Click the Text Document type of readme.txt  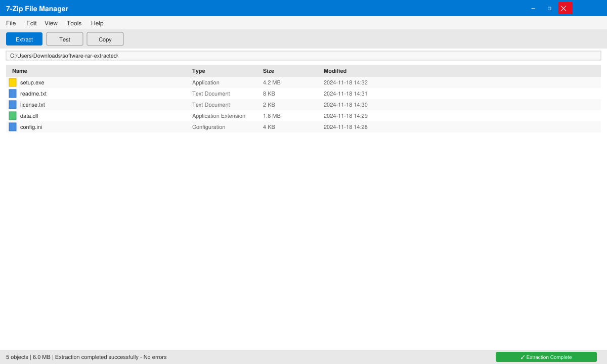(211, 94)
